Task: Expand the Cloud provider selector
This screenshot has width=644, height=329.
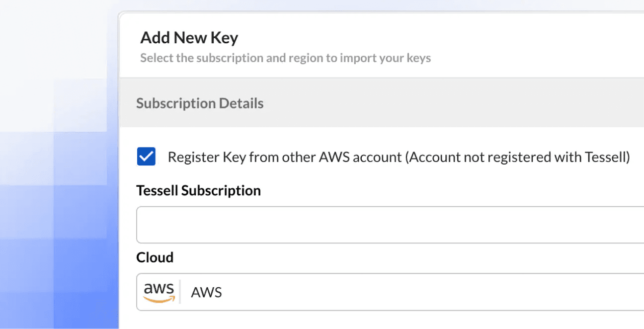Action: [x=390, y=292]
